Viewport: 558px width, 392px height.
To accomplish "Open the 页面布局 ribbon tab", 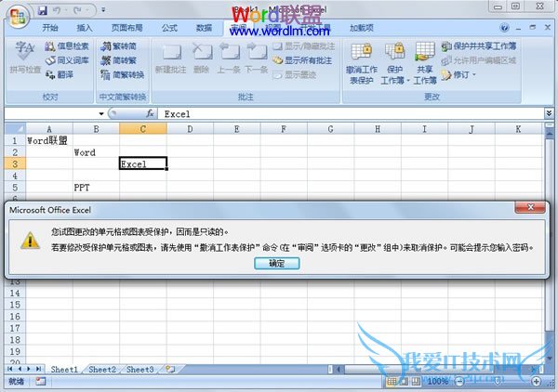I will (x=127, y=28).
